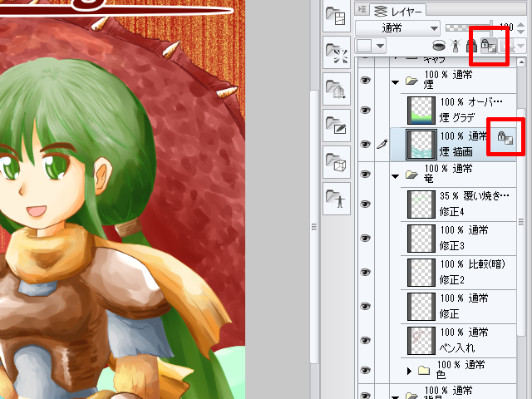Select the 修正2 layer thumbnail
This screenshot has width=532, height=399.
(421, 273)
